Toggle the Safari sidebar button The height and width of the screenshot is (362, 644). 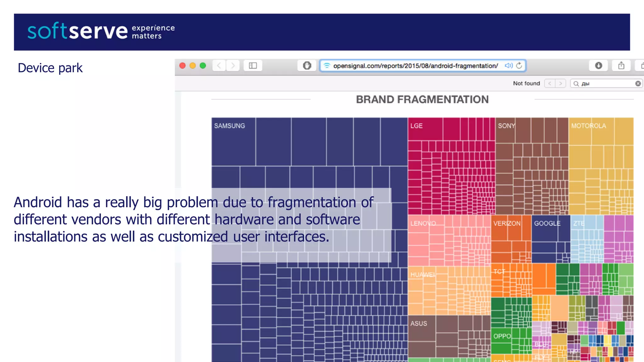pos(253,66)
